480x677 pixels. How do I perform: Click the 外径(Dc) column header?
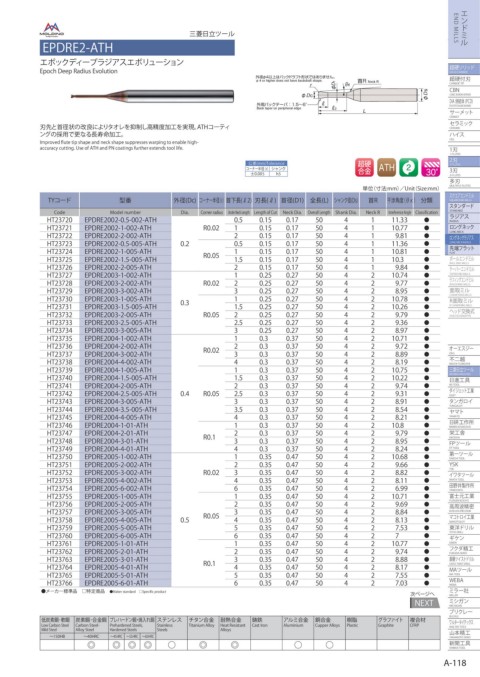click(185, 201)
